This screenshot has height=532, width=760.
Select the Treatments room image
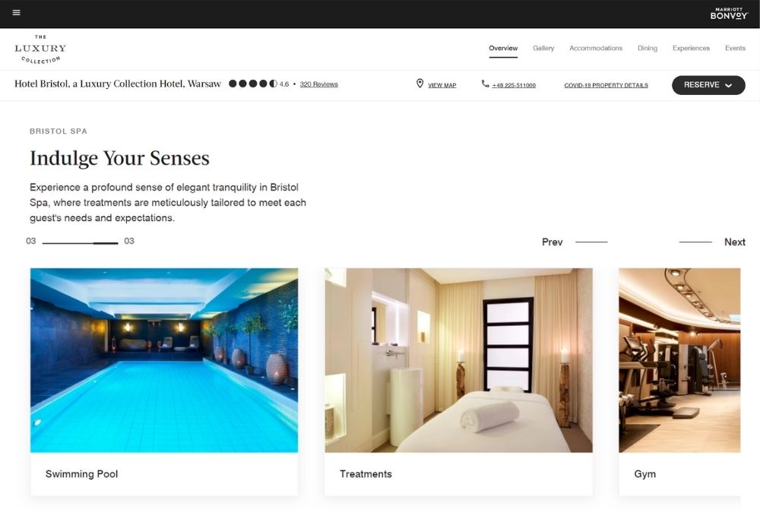click(x=458, y=360)
